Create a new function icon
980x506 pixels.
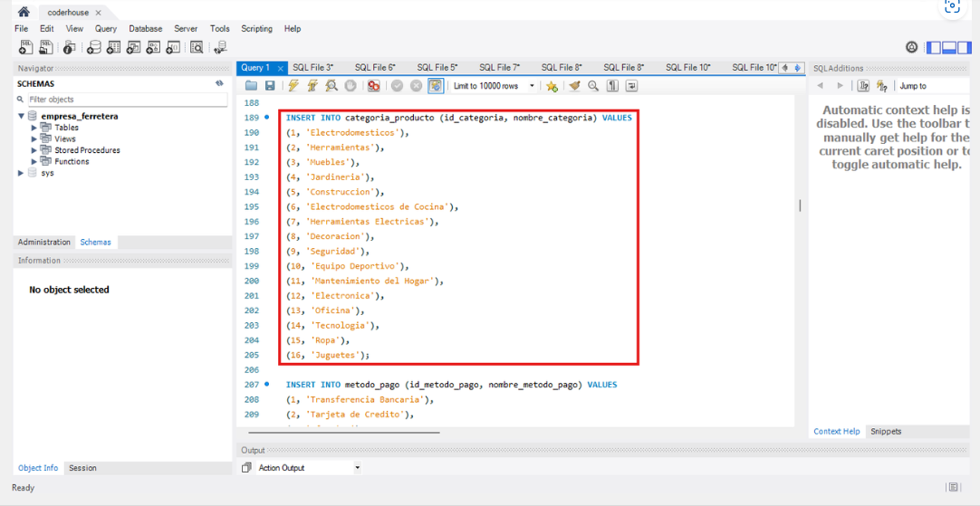tap(174, 47)
